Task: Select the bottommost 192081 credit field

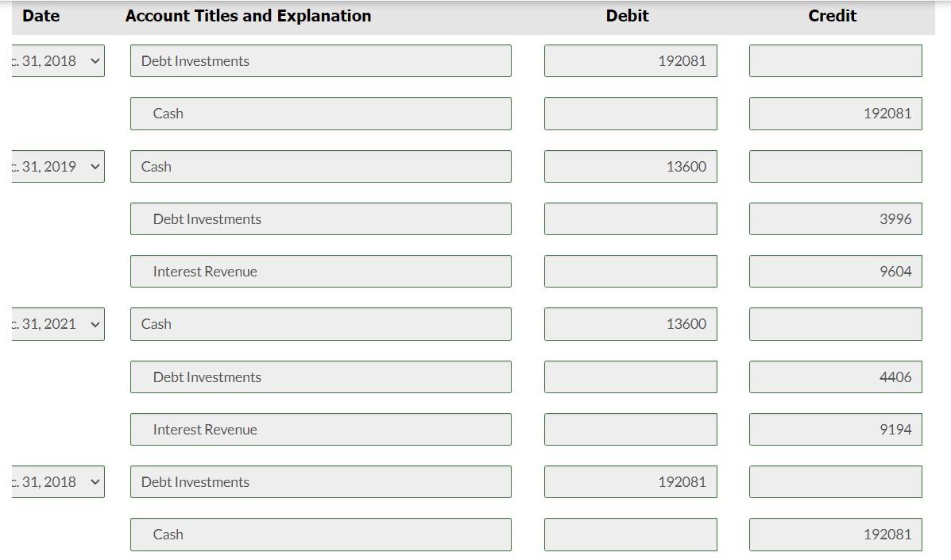Action: coord(835,534)
